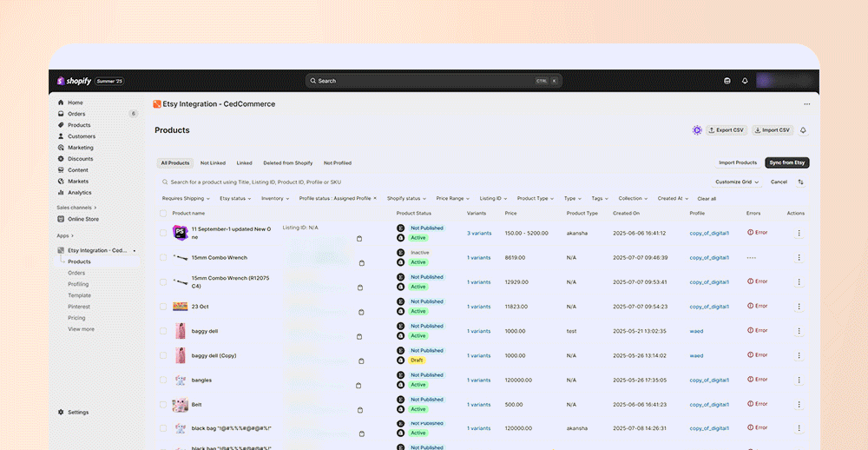Image resolution: width=868 pixels, height=450 pixels.
Task: Click the sort arrows icon beside Cancel
Action: pos(800,182)
